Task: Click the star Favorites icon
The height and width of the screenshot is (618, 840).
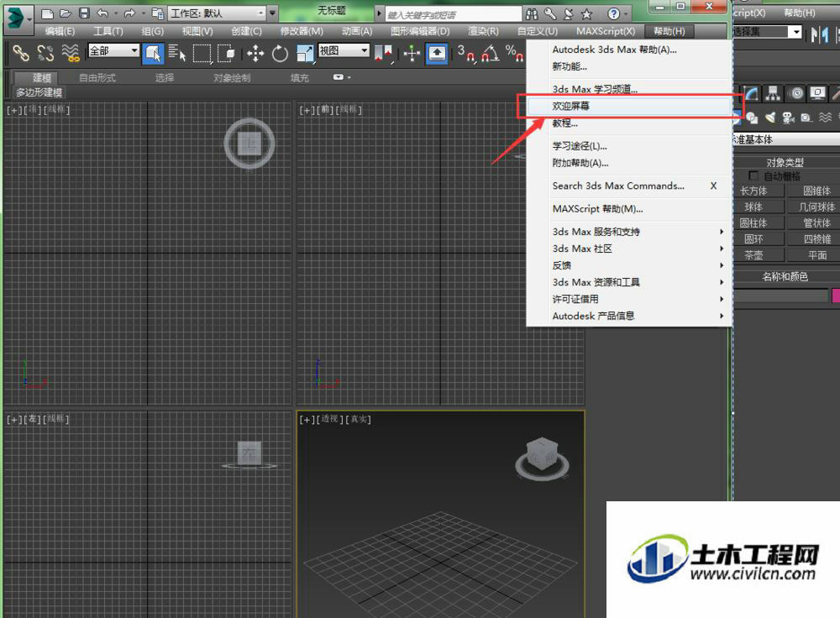Action: 586,14
